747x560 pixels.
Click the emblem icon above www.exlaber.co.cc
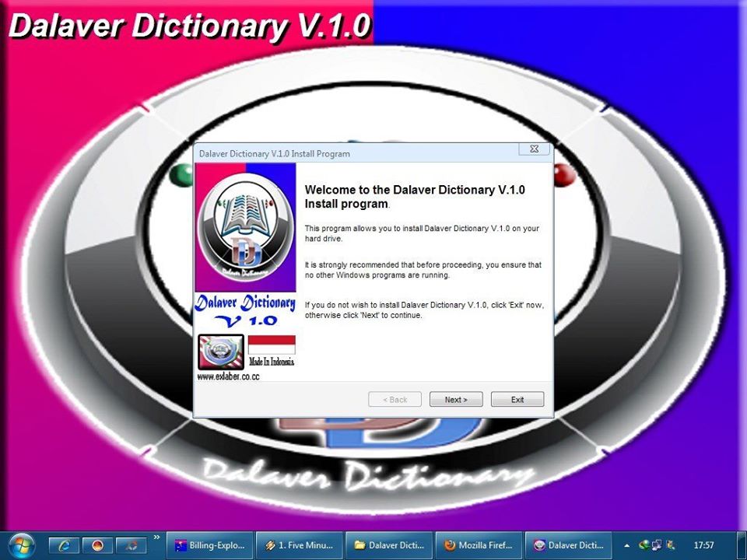point(221,352)
